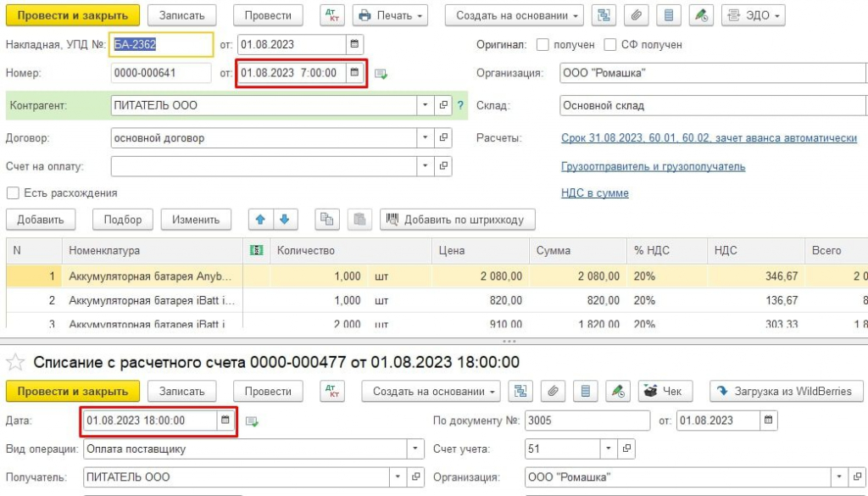Click green icon next to the 18:00:00 date
This screenshot has height=496, width=868.
click(x=252, y=421)
